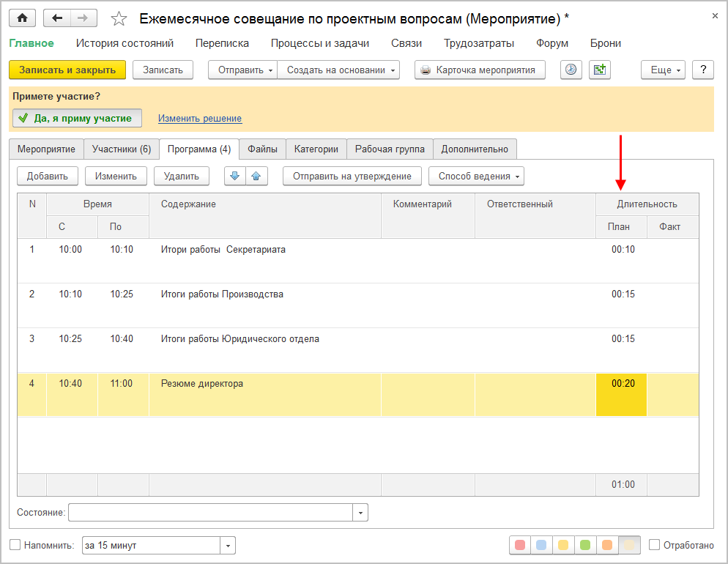Check the Отработано checkbox
This screenshot has height=564, width=728.
[x=655, y=545]
